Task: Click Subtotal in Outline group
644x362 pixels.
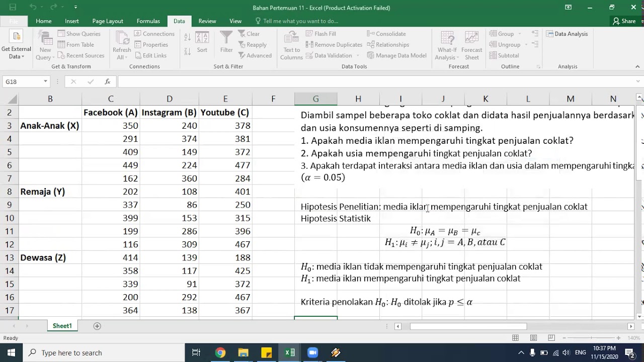Action: (504, 56)
